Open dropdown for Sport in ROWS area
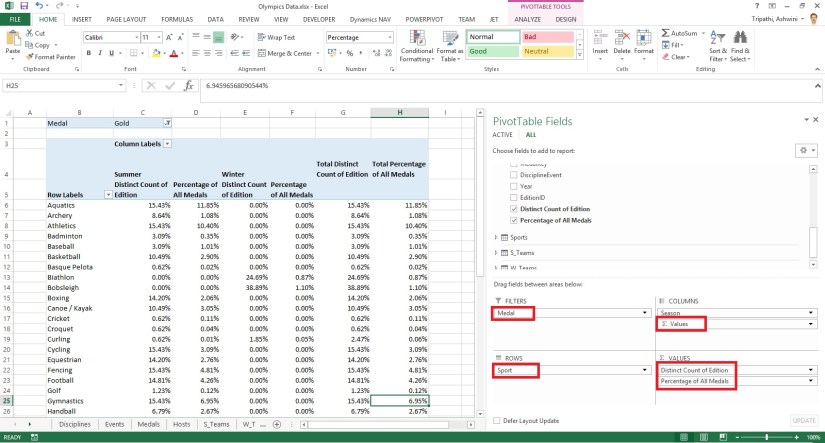The height and width of the screenshot is (443, 825). 645,370
